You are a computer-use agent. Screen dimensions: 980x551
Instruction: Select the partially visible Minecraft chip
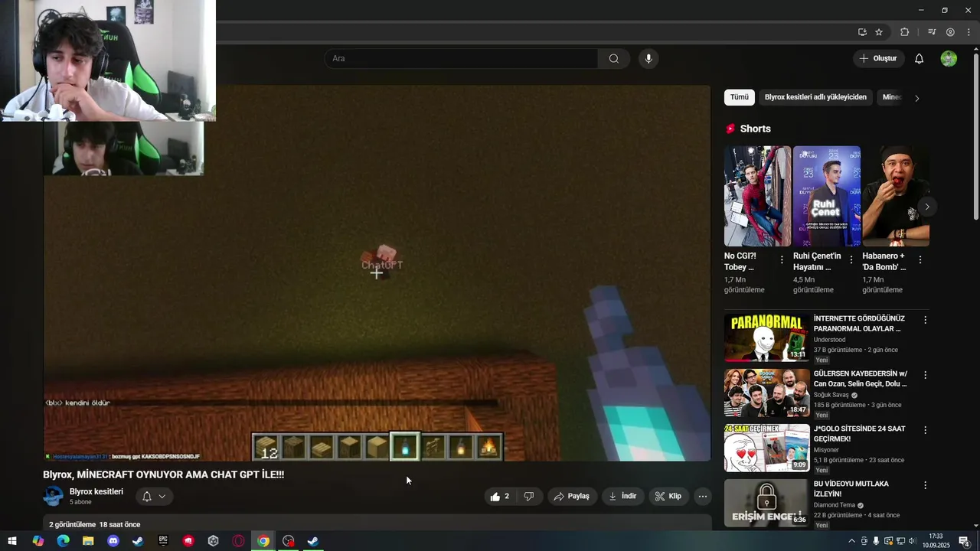(x=891, y=97)
